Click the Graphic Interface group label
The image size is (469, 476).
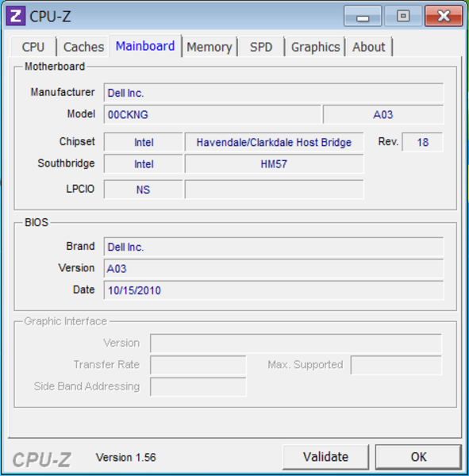pos(66,321)
